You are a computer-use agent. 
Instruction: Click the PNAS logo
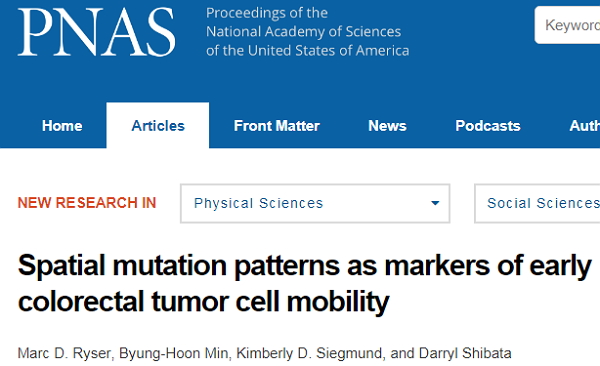coord(96,32)
